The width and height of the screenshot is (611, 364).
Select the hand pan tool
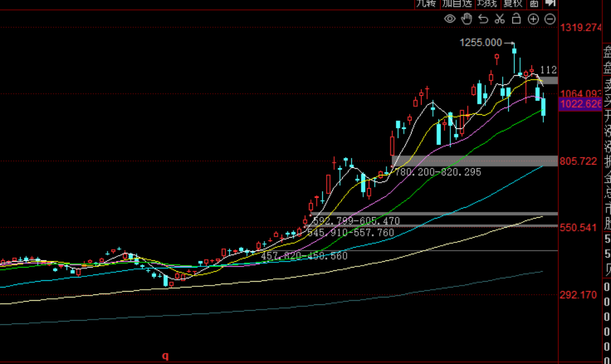click(x=466, y=19)
